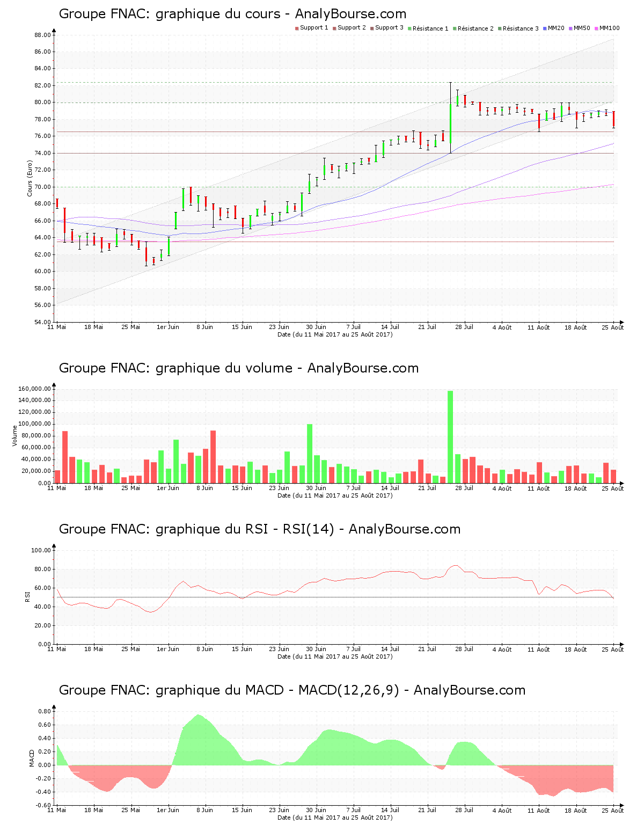Click the 'Cours (Euro)' axis label
This screenshot has height=832, width=644.
30,178
